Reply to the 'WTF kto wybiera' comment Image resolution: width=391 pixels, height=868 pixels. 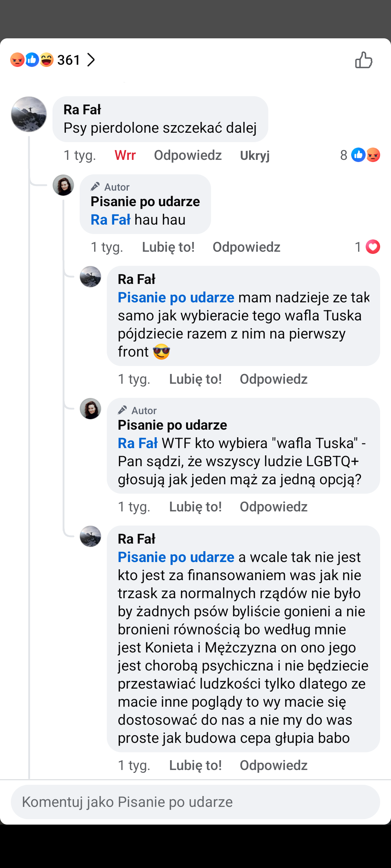[x=273, y=507]
